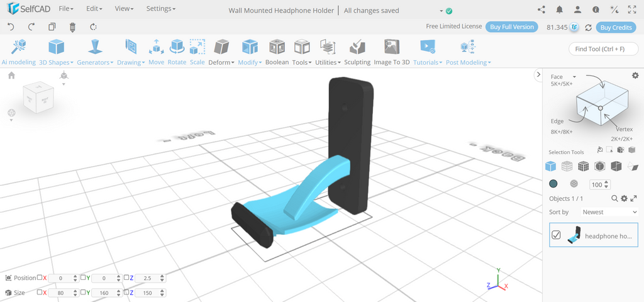The height and width of the screenshot is (302, 644).
Task: Click the share icon in header
Action: click(541, 9)
